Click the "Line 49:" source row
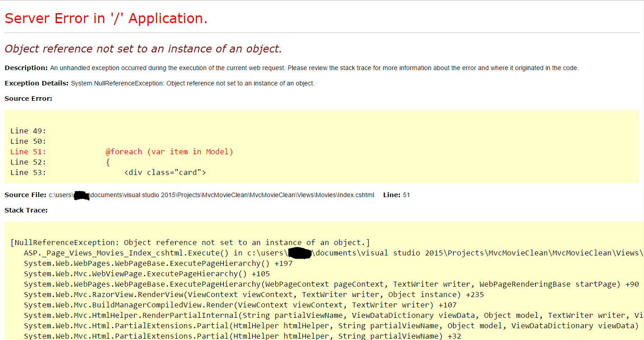The image size is (644, 340). coord(28,131)
